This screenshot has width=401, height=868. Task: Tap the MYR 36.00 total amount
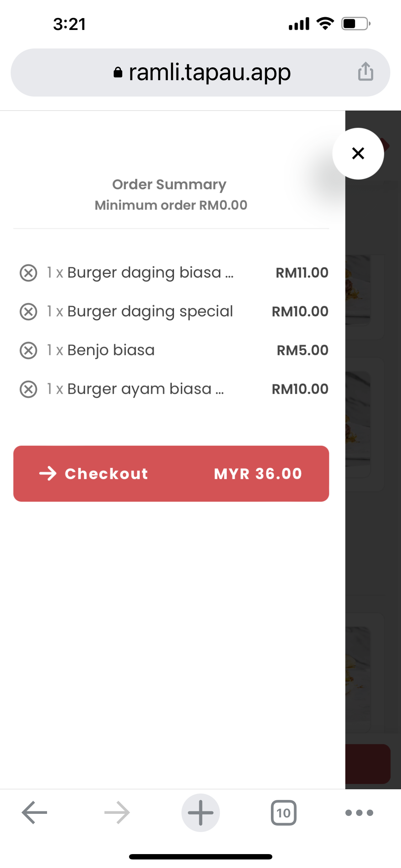point(258,474)
